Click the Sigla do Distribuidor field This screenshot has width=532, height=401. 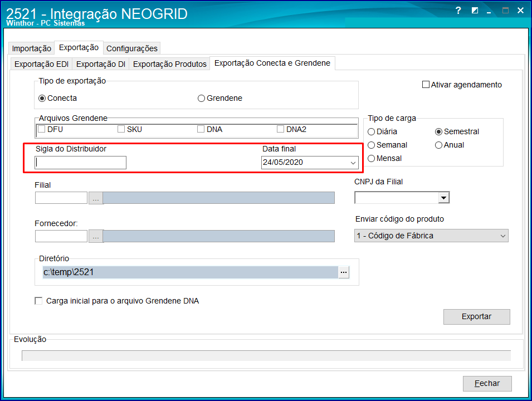[x=80, y=163]
